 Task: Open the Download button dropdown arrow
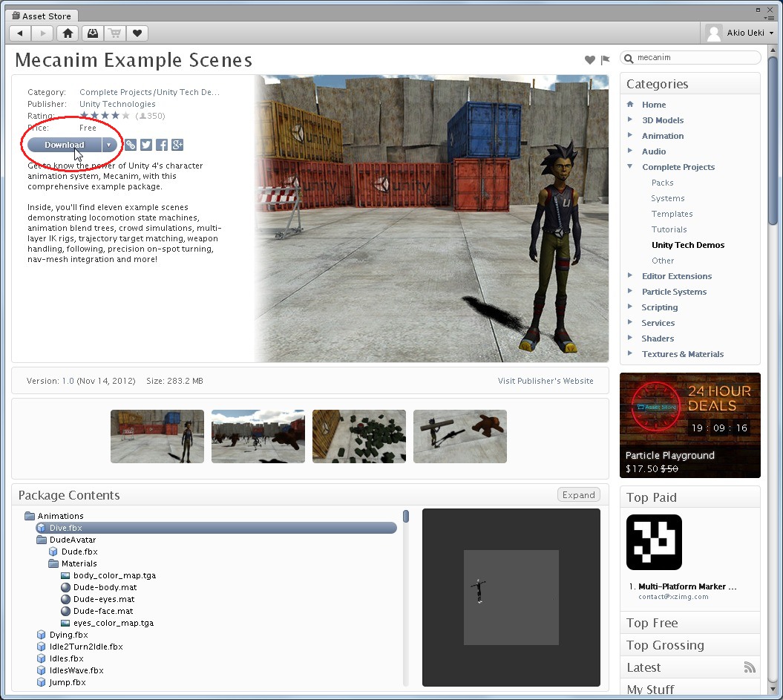coord(109,145)
